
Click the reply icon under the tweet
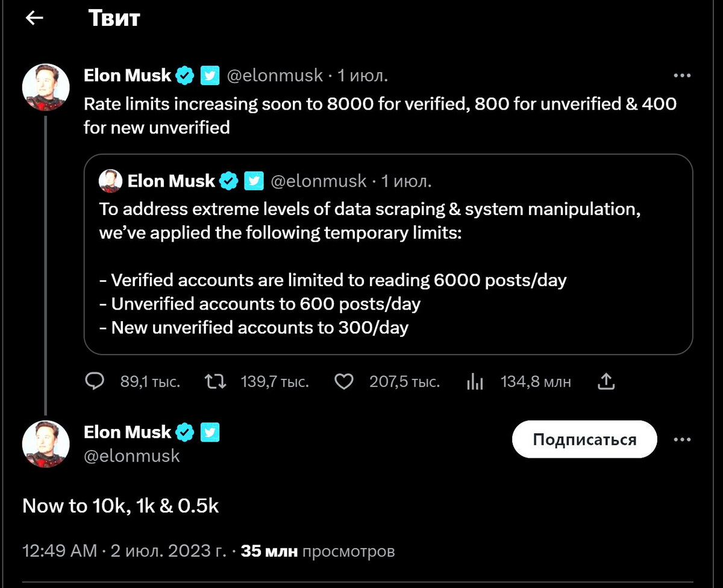95,381
